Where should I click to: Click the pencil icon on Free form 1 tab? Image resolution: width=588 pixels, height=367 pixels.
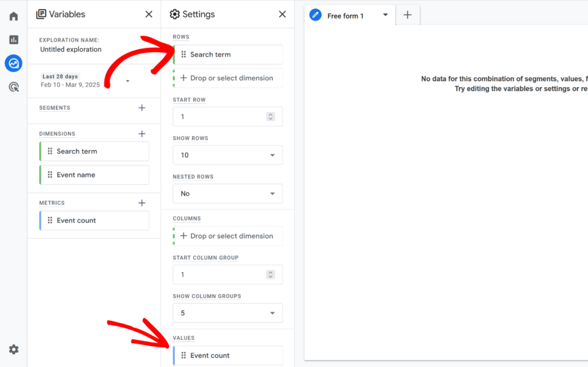pos(315,15)
